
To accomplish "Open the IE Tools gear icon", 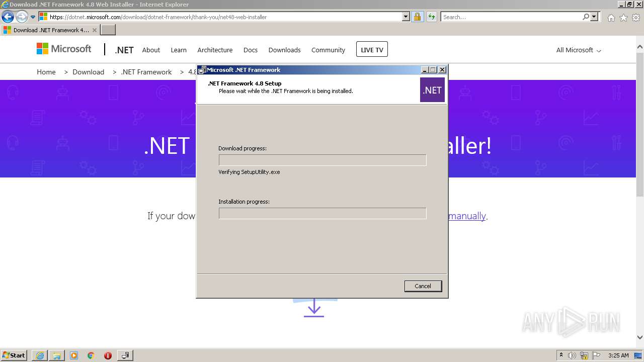I will coord(636,18).
